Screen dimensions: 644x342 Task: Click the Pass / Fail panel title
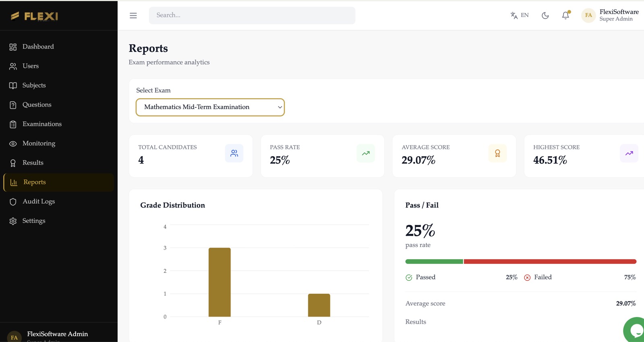(422, 205)
